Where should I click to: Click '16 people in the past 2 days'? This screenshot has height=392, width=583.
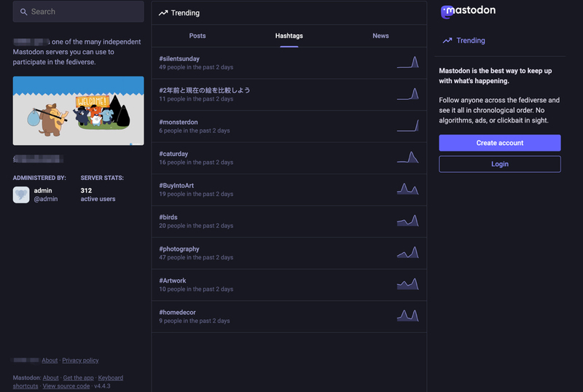point(196,162)
